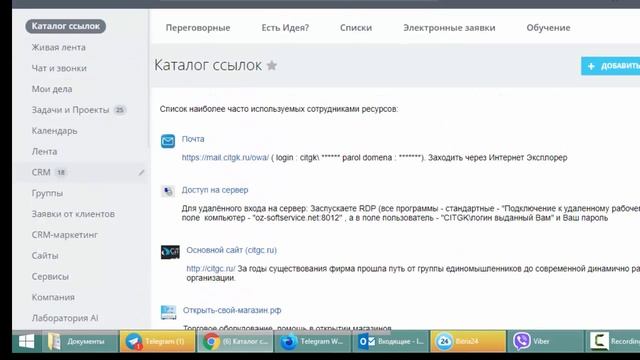Click the server access icon
Viewport: 640px width, 360px height.
pyautogui.click(x=168, y=191)
